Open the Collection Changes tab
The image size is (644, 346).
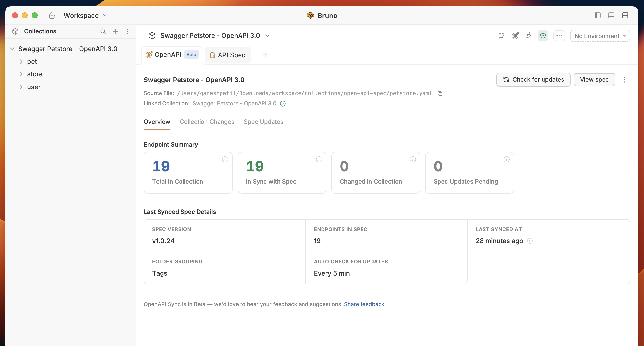(x=207, y=122)
